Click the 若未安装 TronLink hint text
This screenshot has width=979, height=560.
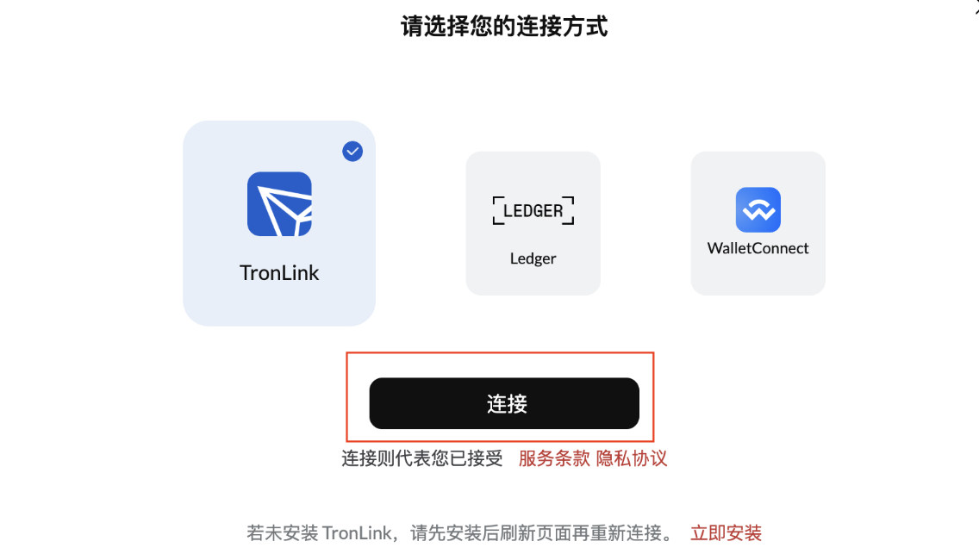tap(461, 533)
